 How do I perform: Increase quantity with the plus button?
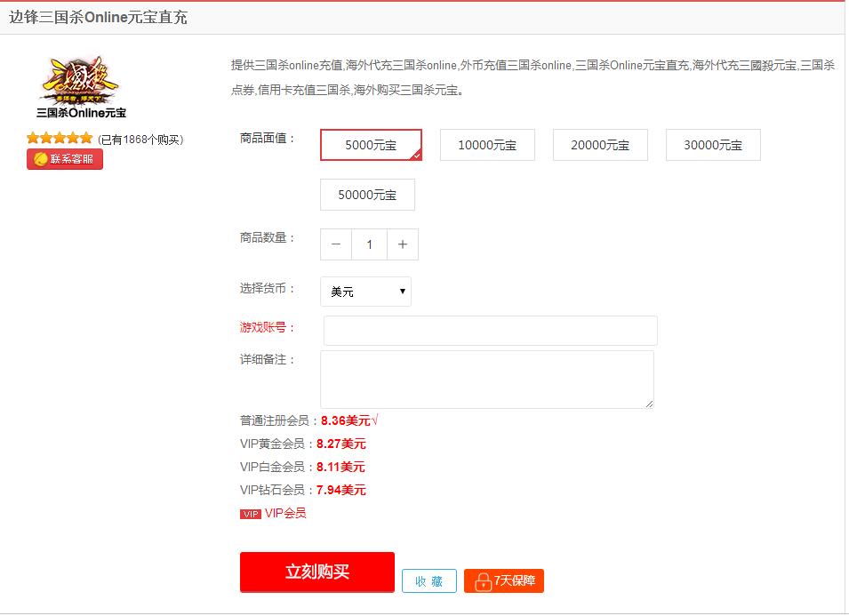[403, 244]
